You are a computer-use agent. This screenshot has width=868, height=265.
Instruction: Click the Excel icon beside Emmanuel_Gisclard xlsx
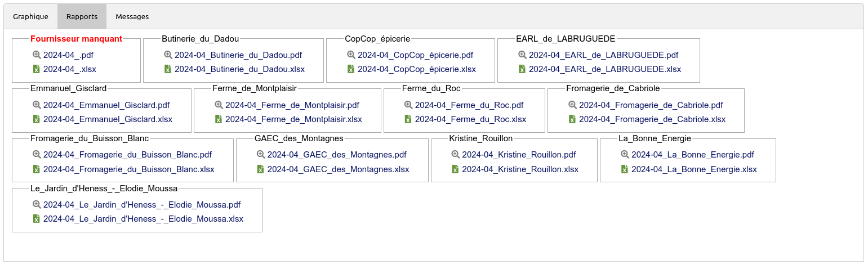(37, 119)
